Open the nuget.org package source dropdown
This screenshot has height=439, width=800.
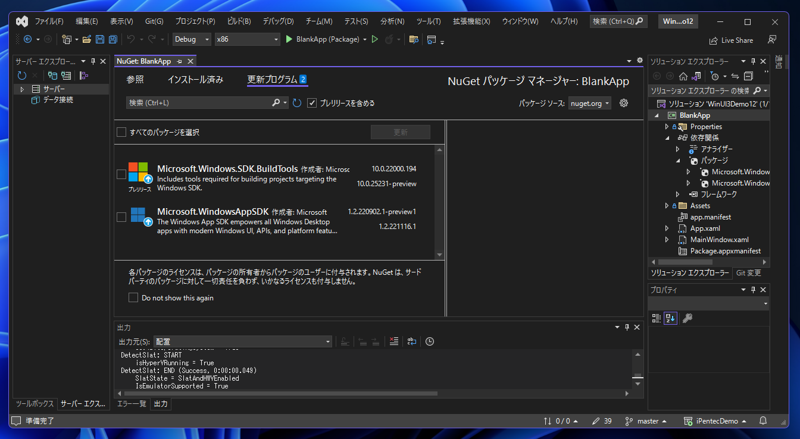click(589, 103)
